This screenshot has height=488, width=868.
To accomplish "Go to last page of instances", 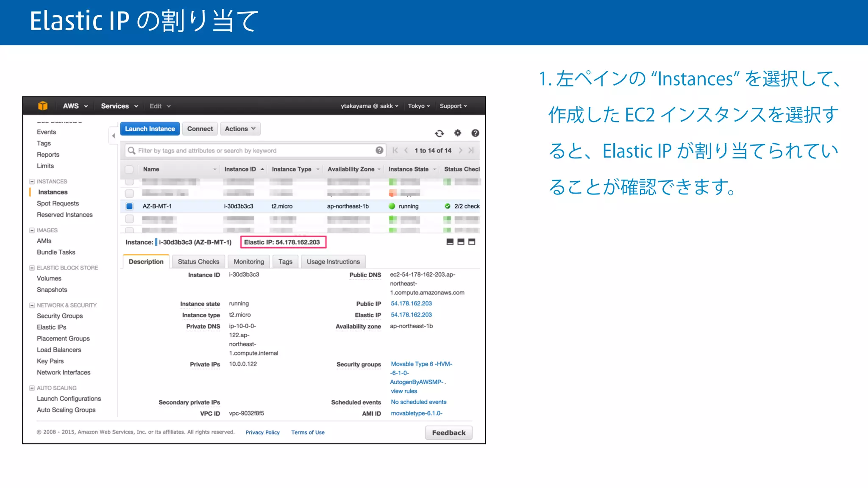I will click(471, 150).
